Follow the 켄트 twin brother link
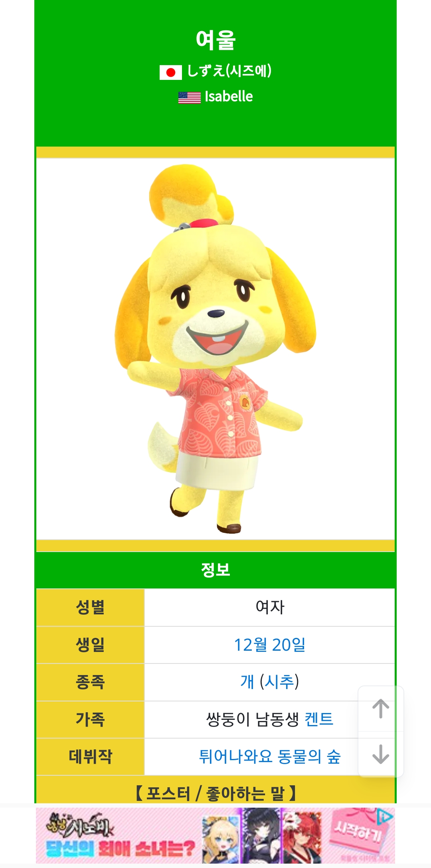 click(x=318, y=719)
